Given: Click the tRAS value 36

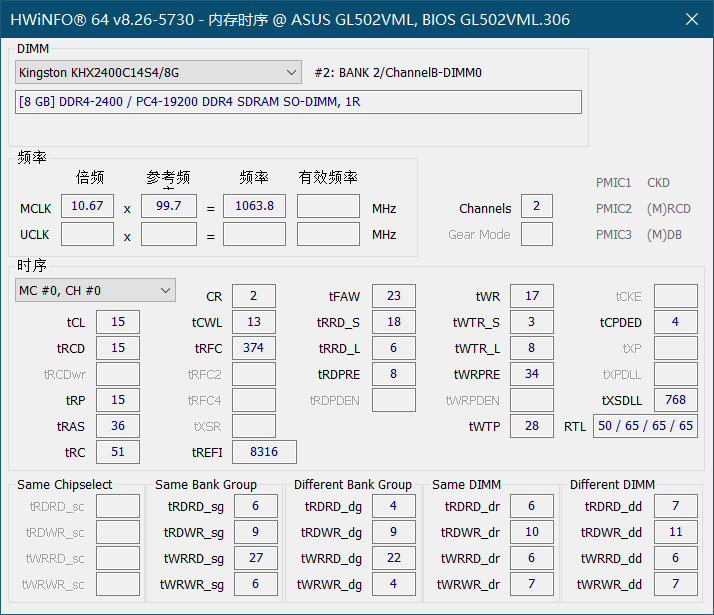Looking at the screenshot, I should tap(118, 426).
